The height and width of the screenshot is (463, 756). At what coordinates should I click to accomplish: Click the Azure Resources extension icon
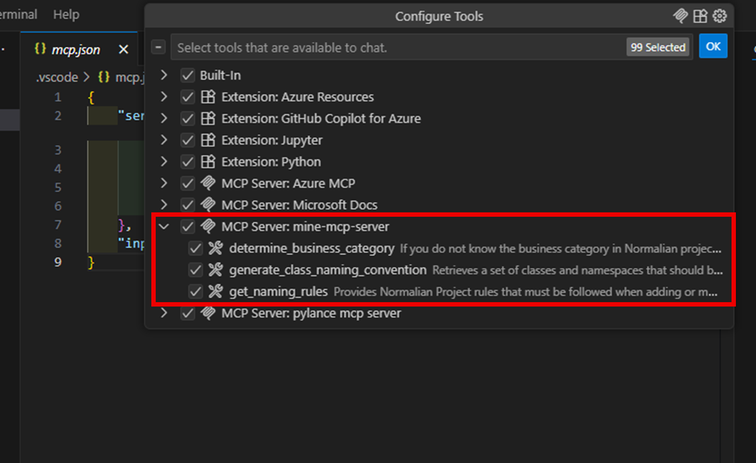208,97
